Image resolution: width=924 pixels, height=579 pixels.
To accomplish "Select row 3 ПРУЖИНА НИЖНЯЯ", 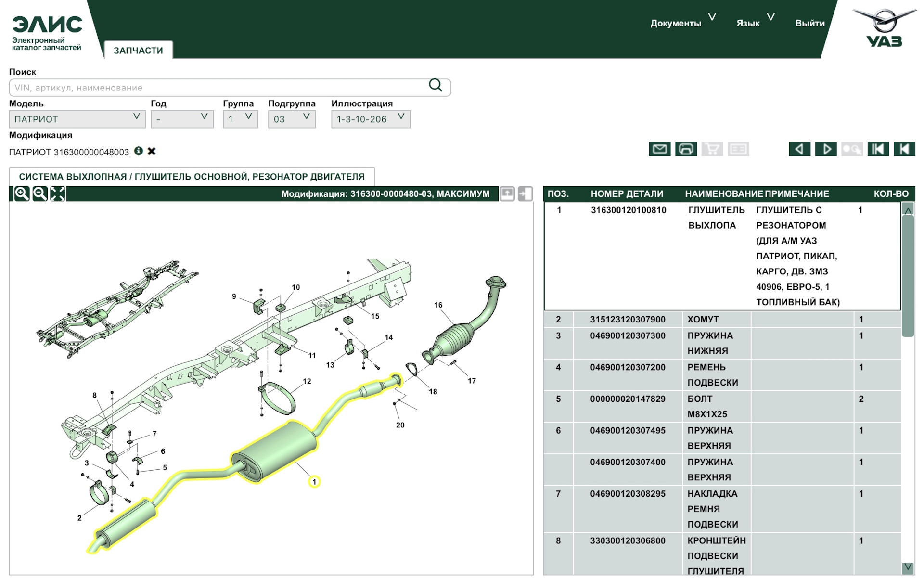I will pyautogui.click(x=722, y=343).
